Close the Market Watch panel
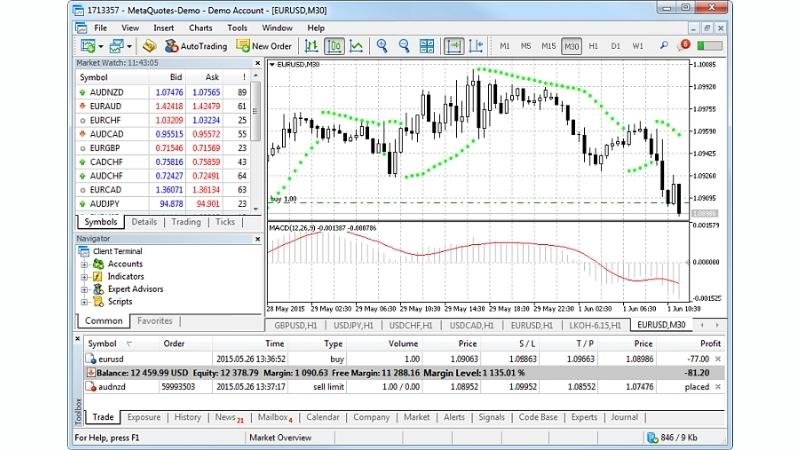Viewport: 800px width, 450px height. click(258, 63)
